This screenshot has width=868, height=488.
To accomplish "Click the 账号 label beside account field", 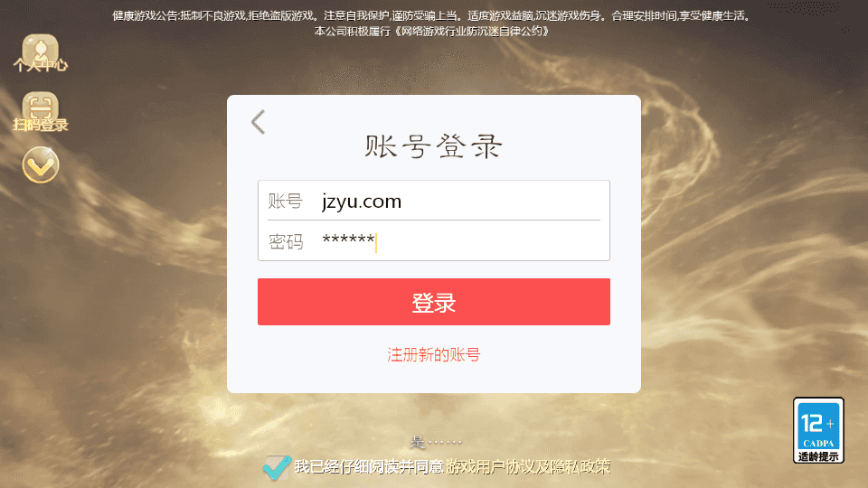I will pyautogui.click(x=286, y=201).
